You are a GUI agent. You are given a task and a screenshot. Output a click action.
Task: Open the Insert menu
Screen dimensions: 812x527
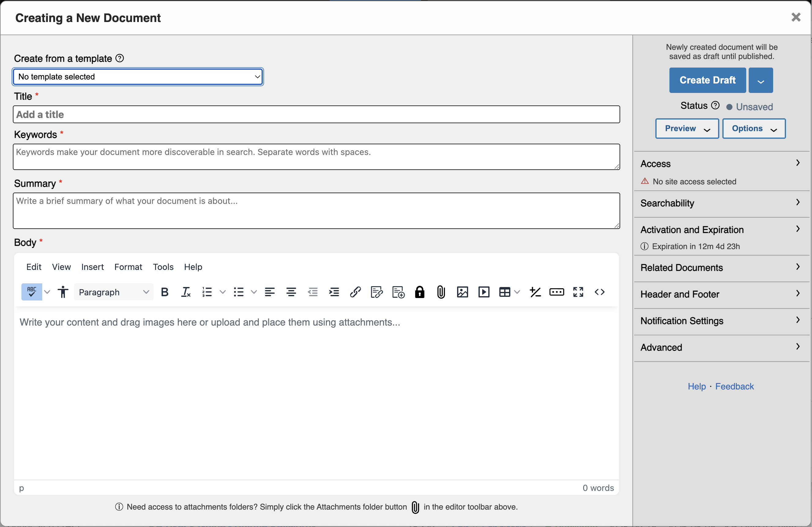(92, 267)
